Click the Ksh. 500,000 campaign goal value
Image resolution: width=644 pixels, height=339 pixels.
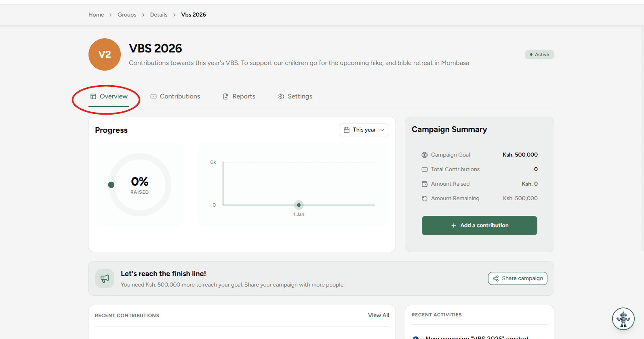(x=520, y=155)
